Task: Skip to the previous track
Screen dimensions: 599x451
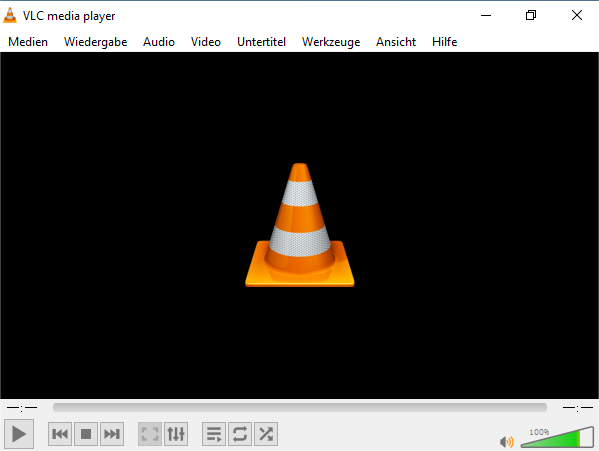Action: click(60, 434)
